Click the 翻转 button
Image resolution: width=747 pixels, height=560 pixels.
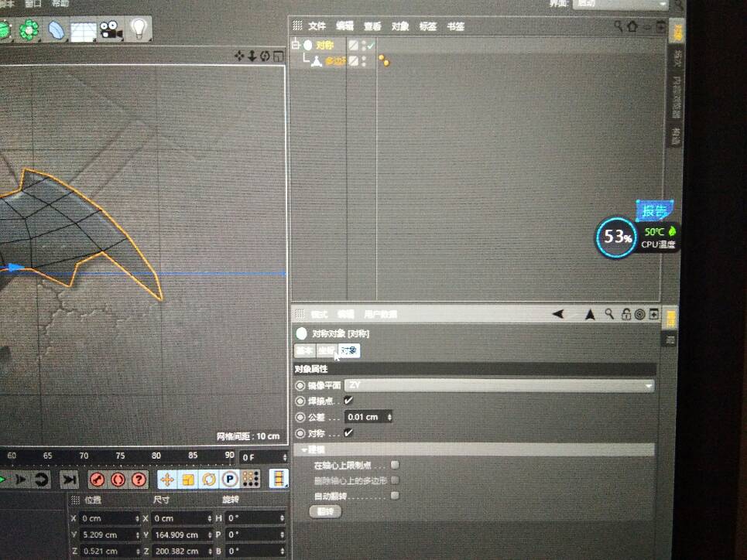(x=325, y=511)
